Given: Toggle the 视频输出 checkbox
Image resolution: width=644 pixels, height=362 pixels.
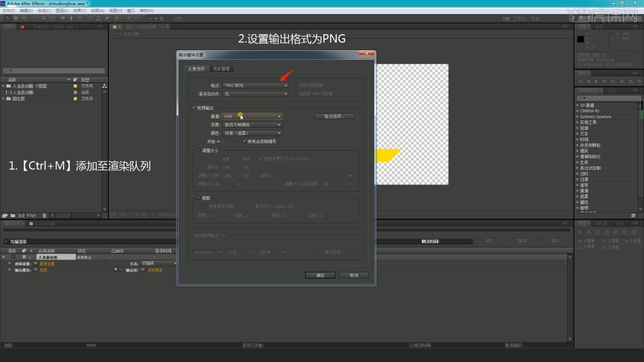Looking at the screenshot, I should point(194,108).
